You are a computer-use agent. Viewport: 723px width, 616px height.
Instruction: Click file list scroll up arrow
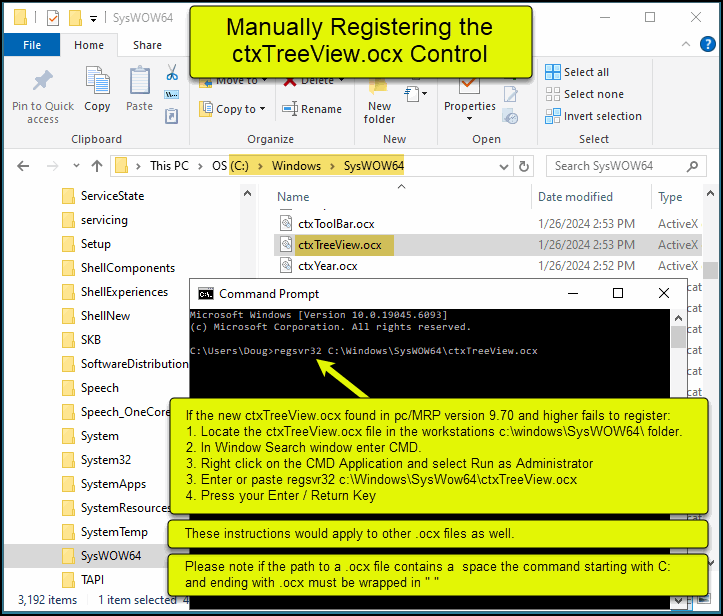point(711,194)
